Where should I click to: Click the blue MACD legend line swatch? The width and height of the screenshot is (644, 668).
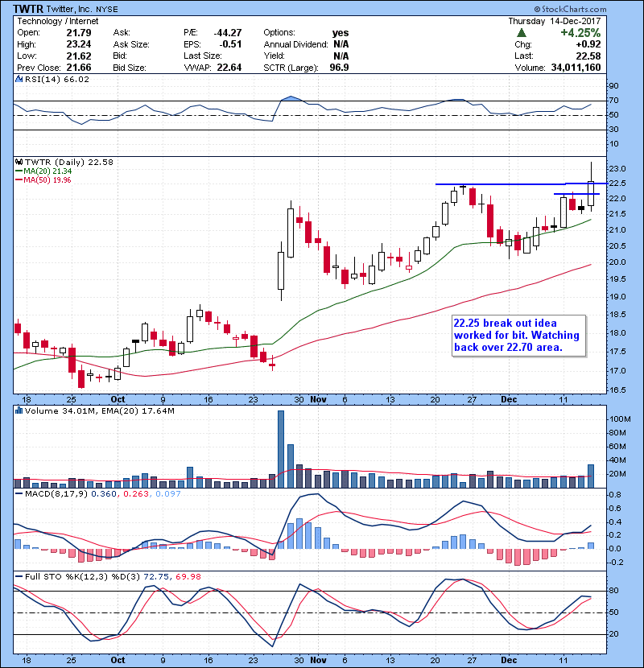coord(19,494)
